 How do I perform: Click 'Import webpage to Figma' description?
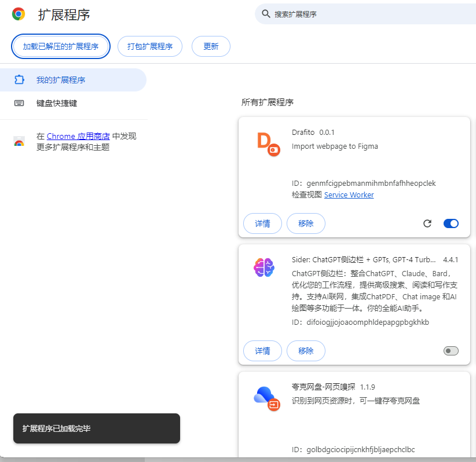(335, 146)
